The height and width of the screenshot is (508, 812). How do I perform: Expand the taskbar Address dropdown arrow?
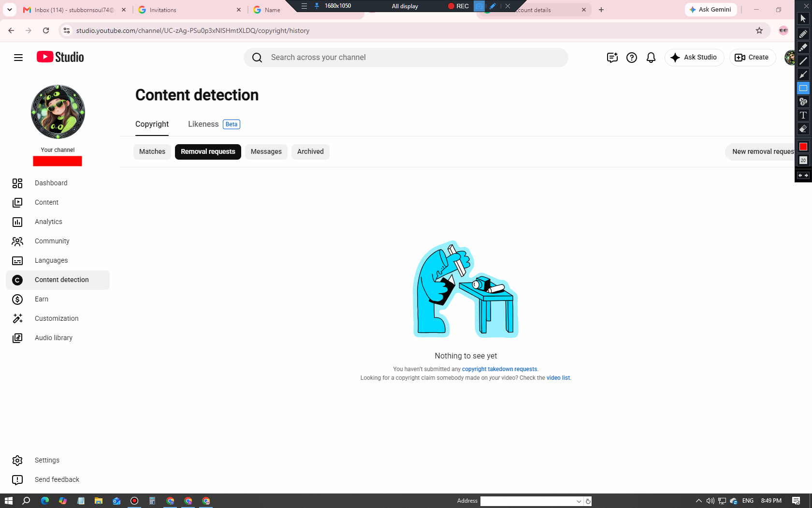point(579,501)
